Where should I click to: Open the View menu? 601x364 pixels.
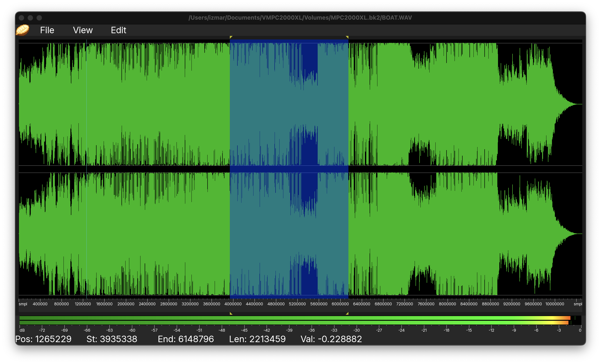click(83, 30)
